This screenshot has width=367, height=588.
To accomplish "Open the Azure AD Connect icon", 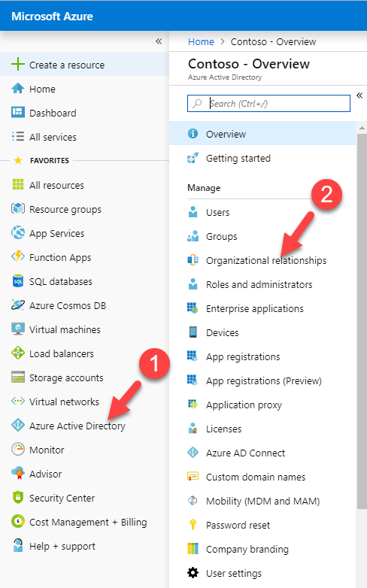I will pyautogui.click(x=193, y=452).
